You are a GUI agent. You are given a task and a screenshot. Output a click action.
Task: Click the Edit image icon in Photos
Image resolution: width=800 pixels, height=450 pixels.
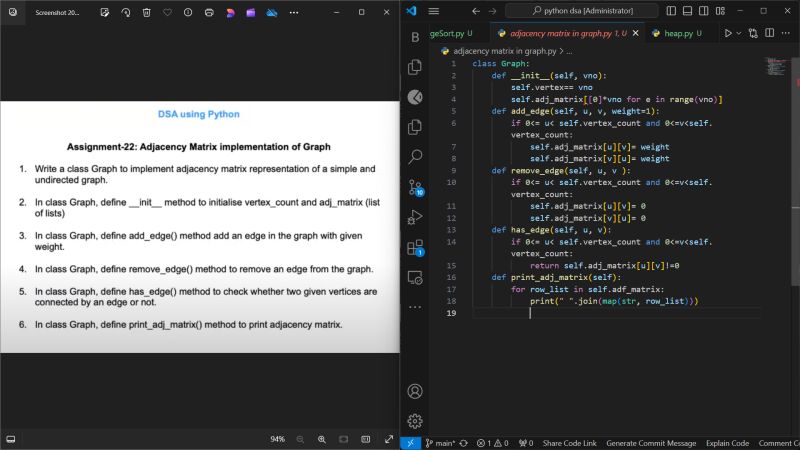pos(105,12)
